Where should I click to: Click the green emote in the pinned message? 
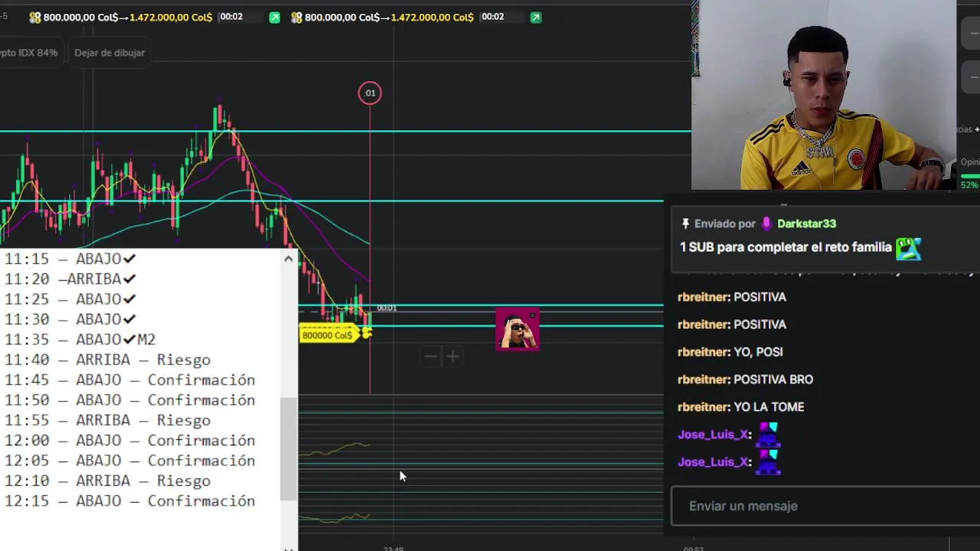pos(909,248)
